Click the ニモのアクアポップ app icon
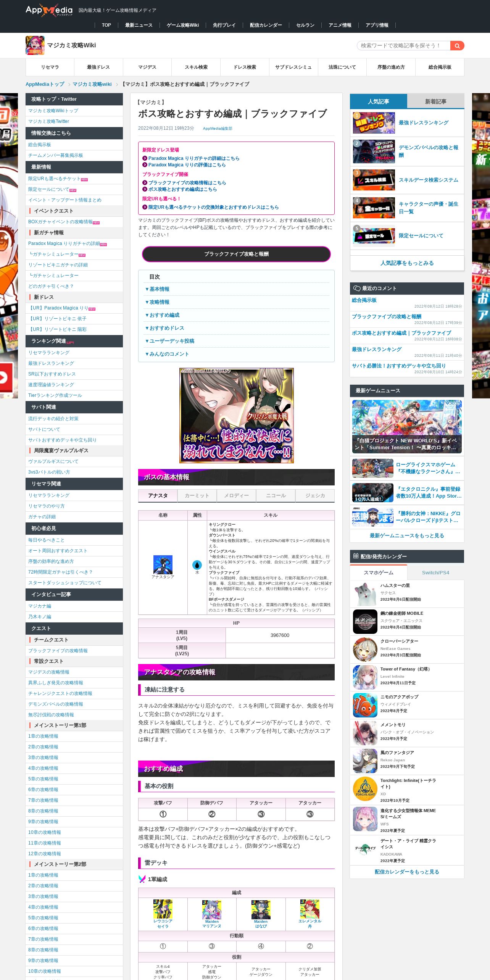The width and height of the screenshot is (490, 980). [x=365, y=705]
